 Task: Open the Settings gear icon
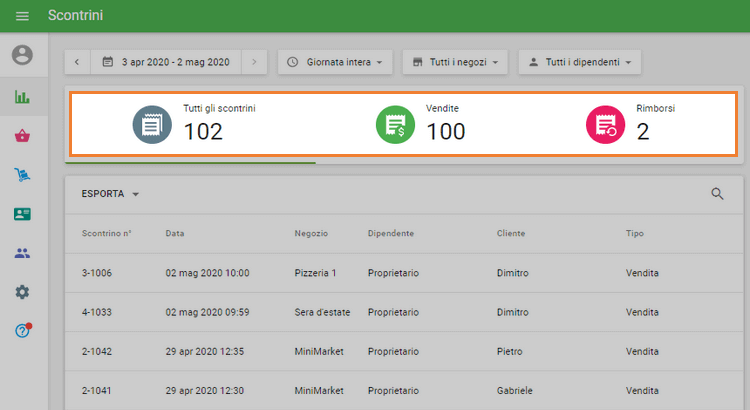pyautogui.click(x=22, y=292)
